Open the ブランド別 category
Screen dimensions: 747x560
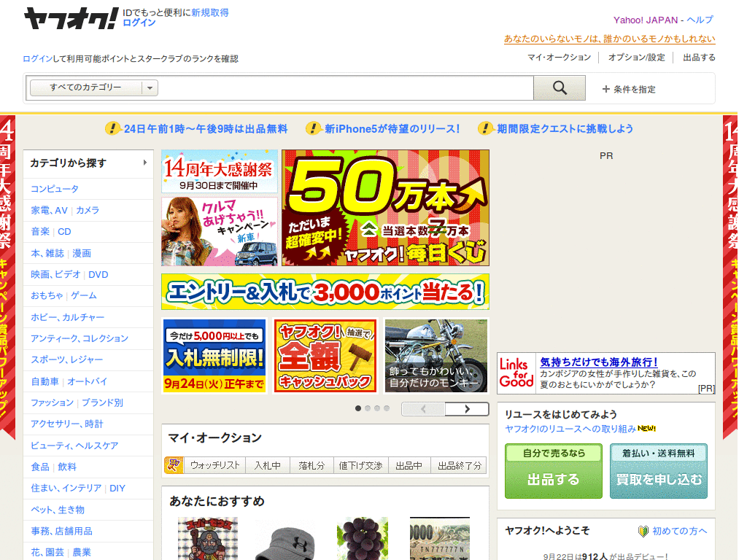click(x=102, y=402)
